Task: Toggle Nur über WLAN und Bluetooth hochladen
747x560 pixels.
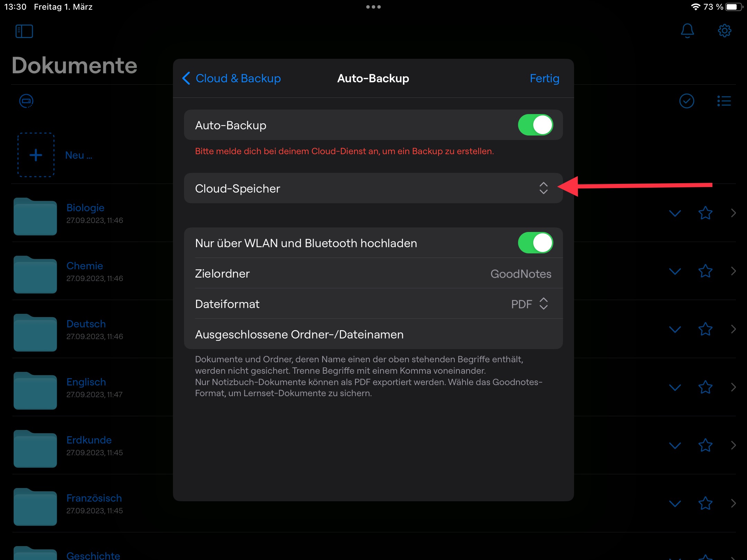Action: [x=535, y=243]
